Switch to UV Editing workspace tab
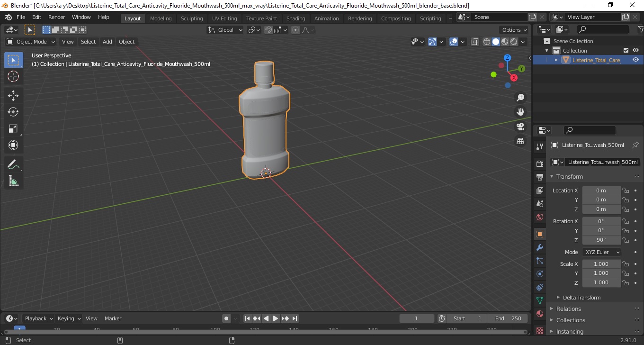The height and width of the screenshot is (345, 644). [x=224, y=18]
